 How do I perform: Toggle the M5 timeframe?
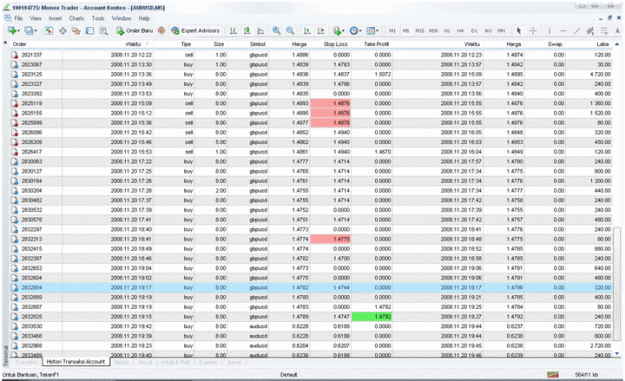pos(406,31)
